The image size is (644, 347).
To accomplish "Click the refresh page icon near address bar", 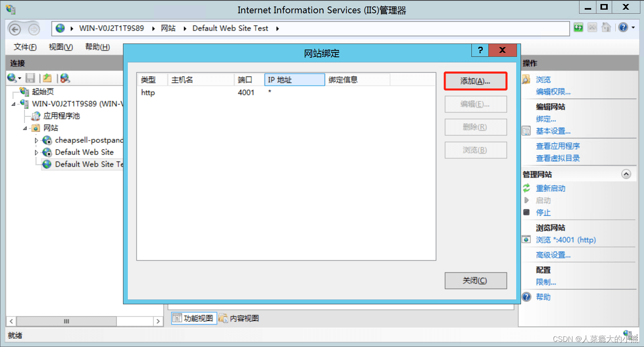I will click(578, 27).
